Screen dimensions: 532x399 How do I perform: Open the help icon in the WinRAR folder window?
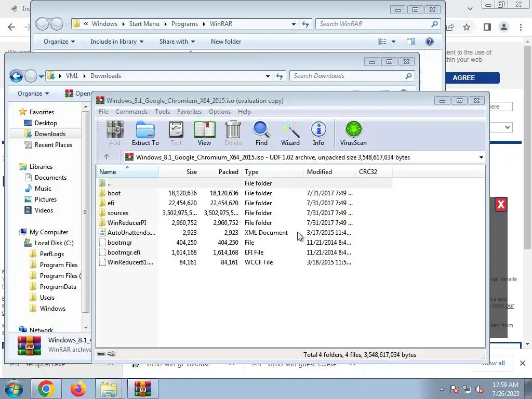[x=430, y=42]
